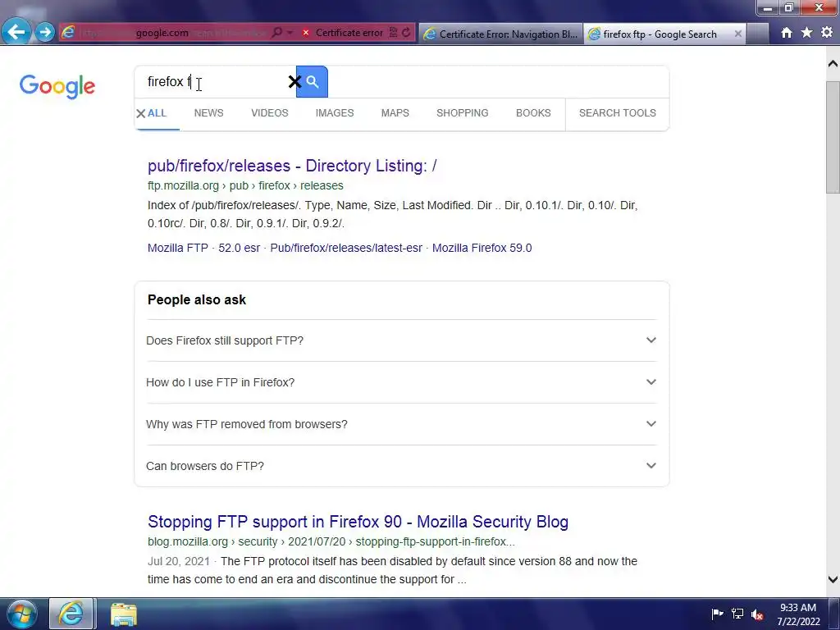Click the muted volume tray icon
Viewport: 840px width, 630px height.
click(757, 614)
